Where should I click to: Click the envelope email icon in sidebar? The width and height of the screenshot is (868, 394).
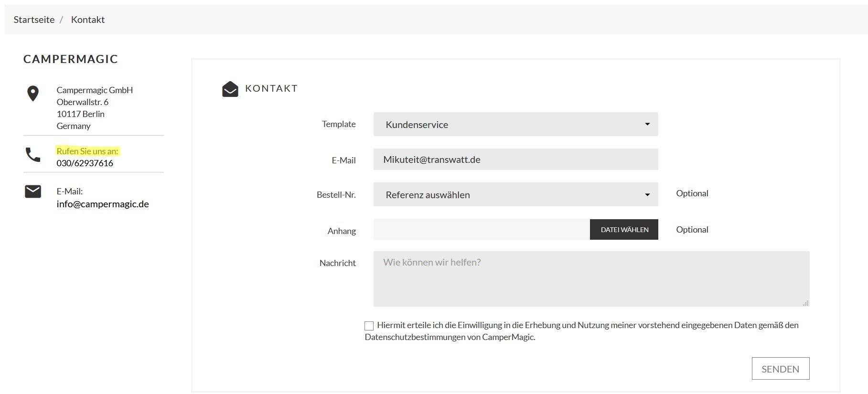(33, 192)
